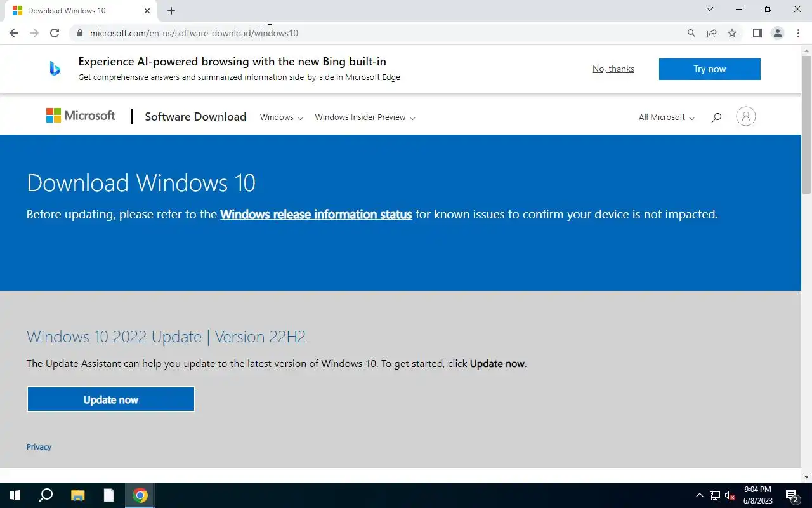View site information via the lock icon
The width and height of the screenshot is (812, 508).
tap(79, 33)
